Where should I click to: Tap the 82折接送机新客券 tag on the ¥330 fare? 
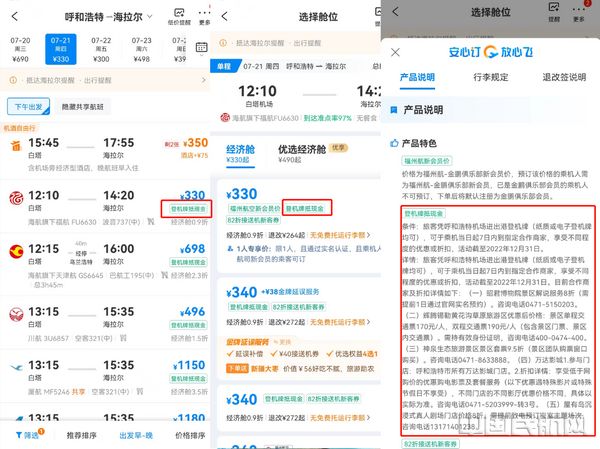253,220
